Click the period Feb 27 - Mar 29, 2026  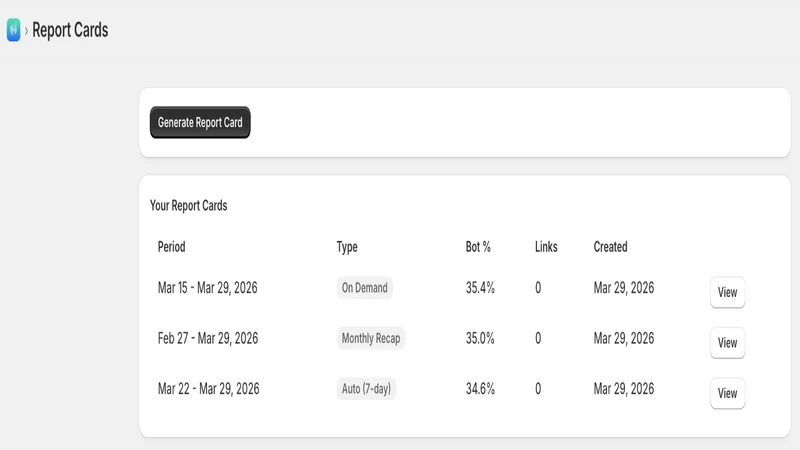208,338
